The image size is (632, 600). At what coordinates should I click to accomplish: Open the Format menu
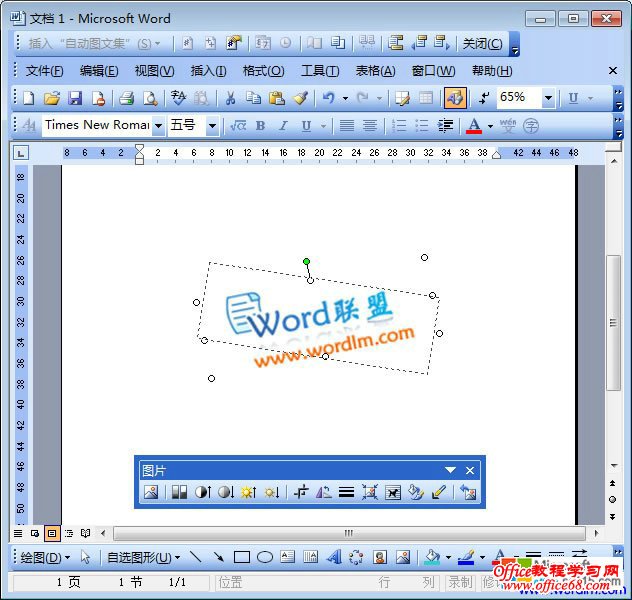(264, 71)
